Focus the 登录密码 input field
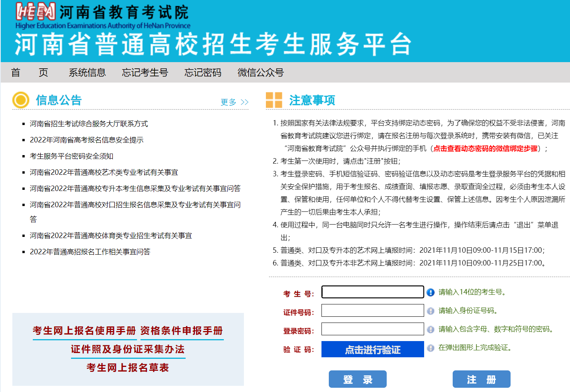 [373, 329]
